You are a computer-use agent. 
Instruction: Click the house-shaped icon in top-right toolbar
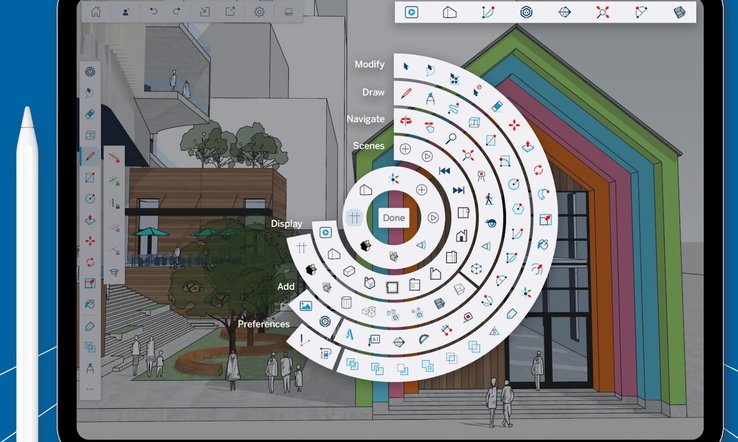click(450, 12)
